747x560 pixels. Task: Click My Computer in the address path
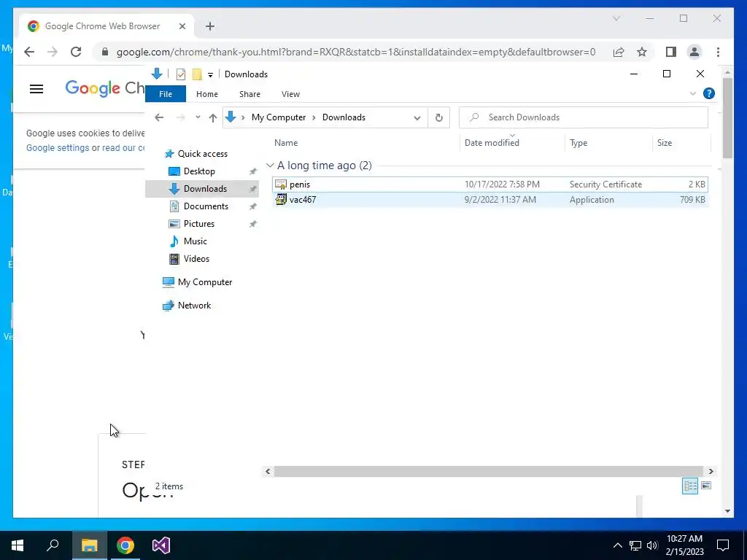tap(279, 117)
